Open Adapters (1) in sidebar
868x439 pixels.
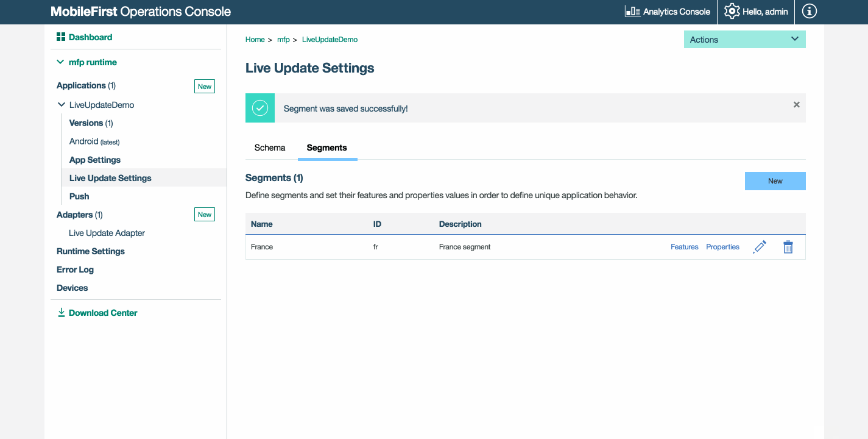80,215
